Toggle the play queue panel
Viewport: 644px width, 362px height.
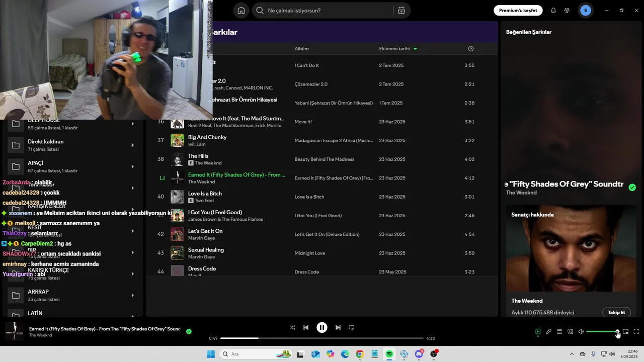click(559, 332)
